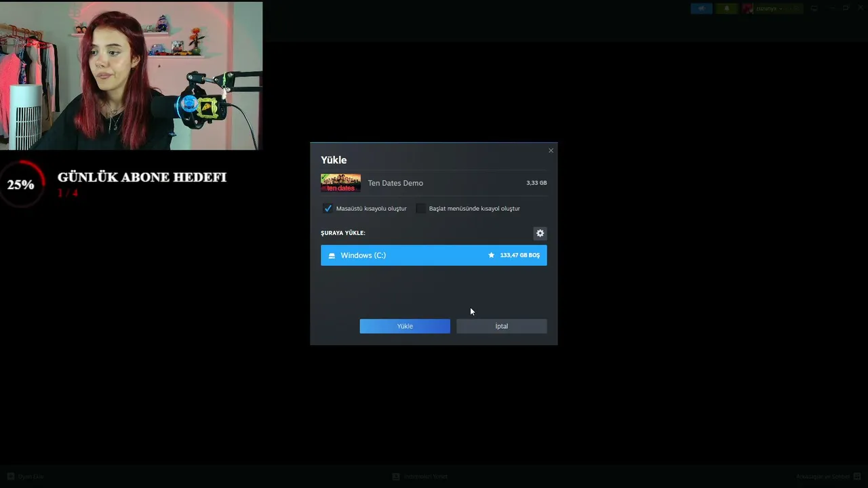Select the Windows (C:) install drive
This screenshot has width=868, height=488.
[434, 256]
